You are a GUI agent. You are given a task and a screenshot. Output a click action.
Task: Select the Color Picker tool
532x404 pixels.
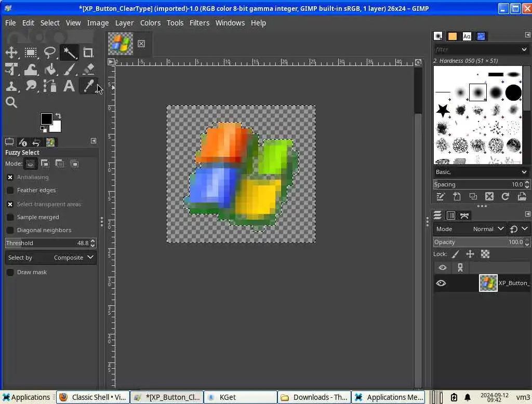(x=88, y=86)
